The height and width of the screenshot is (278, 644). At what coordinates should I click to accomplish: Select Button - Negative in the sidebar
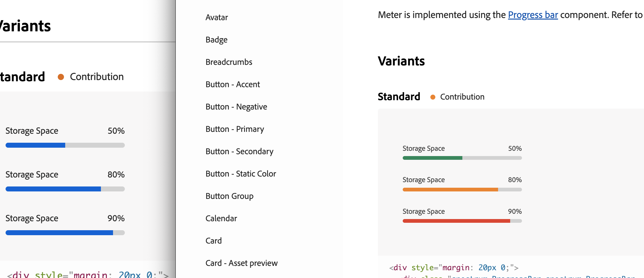pos(236,107)
